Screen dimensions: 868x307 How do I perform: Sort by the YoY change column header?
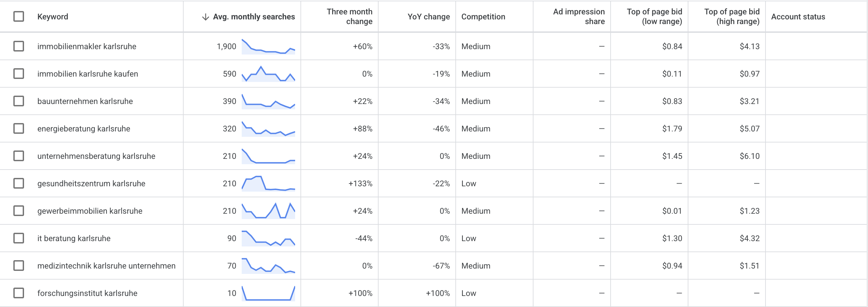(428, 17)
